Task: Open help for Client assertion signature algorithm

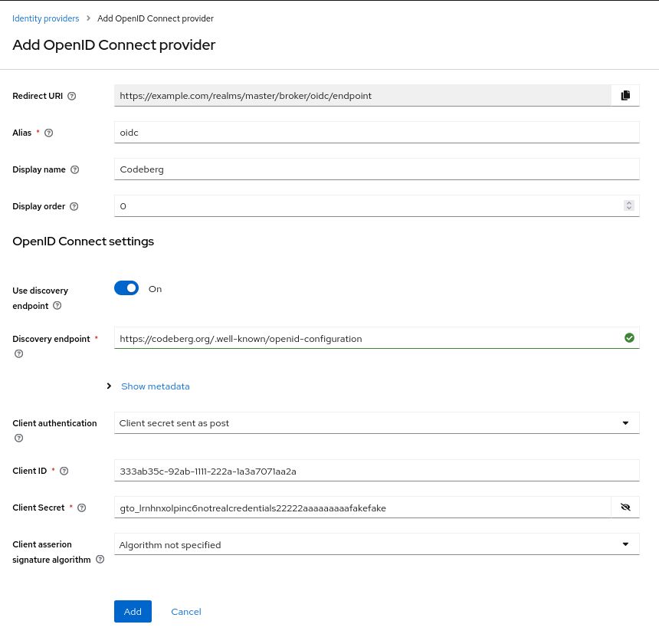Action: [x=100, y=560]
